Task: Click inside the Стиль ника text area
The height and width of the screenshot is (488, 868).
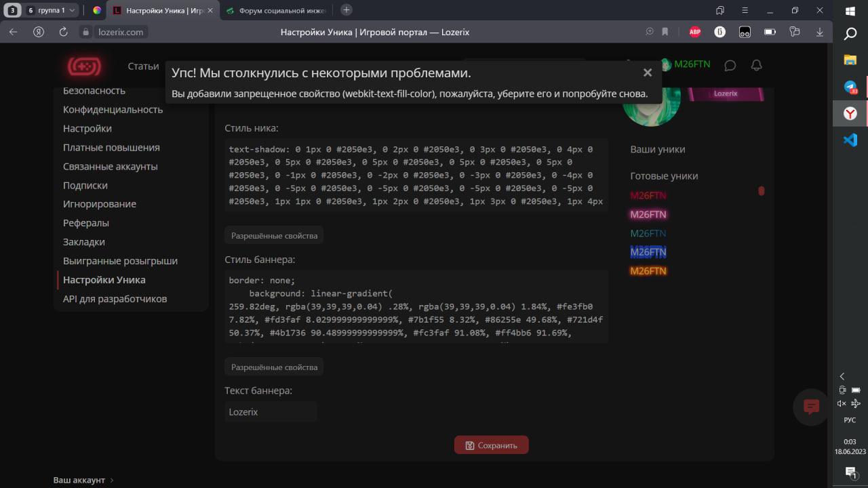Action: click(x=416, y=175)
